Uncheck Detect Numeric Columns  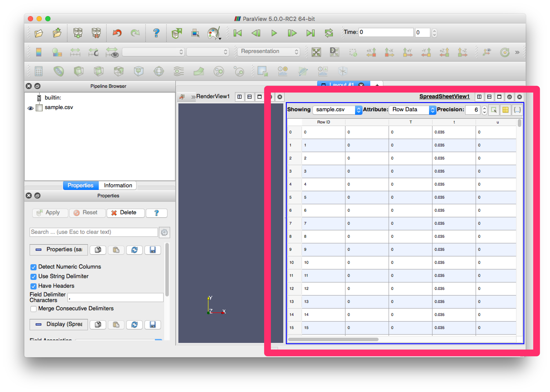(34, 267)
